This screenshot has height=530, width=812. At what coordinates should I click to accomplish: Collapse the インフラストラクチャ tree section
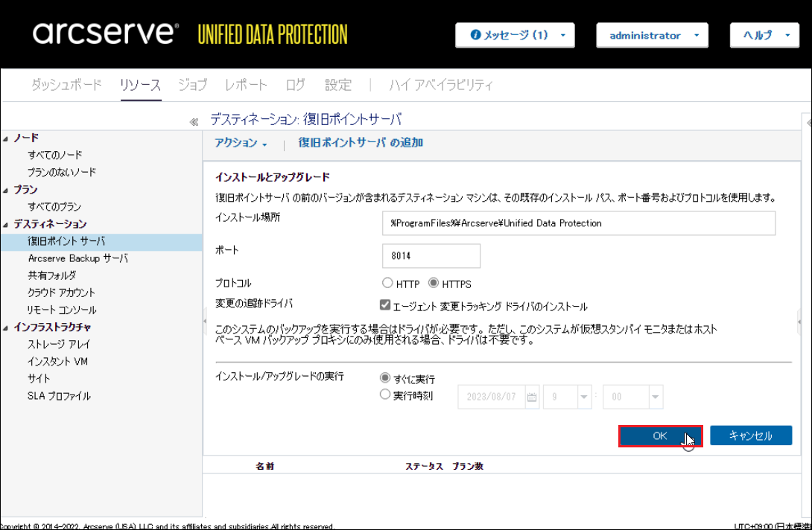coord(6,327)
